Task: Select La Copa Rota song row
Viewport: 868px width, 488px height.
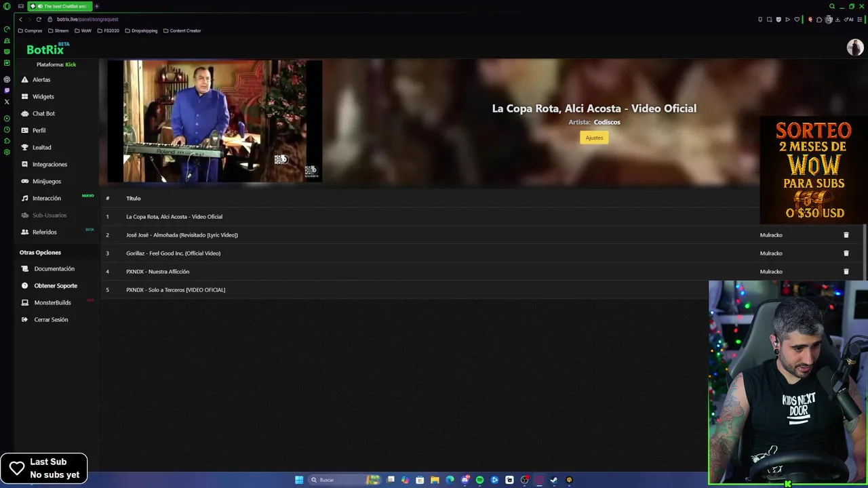Action: point(430,216)
